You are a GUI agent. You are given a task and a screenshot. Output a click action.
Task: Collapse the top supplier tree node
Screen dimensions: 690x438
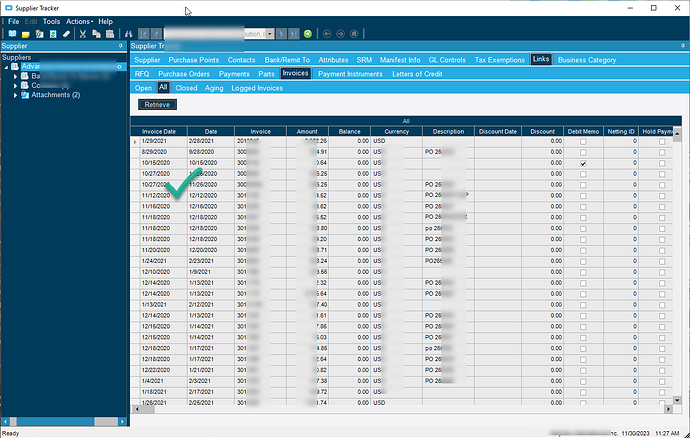pyautogui.click(x=5, y=67)
